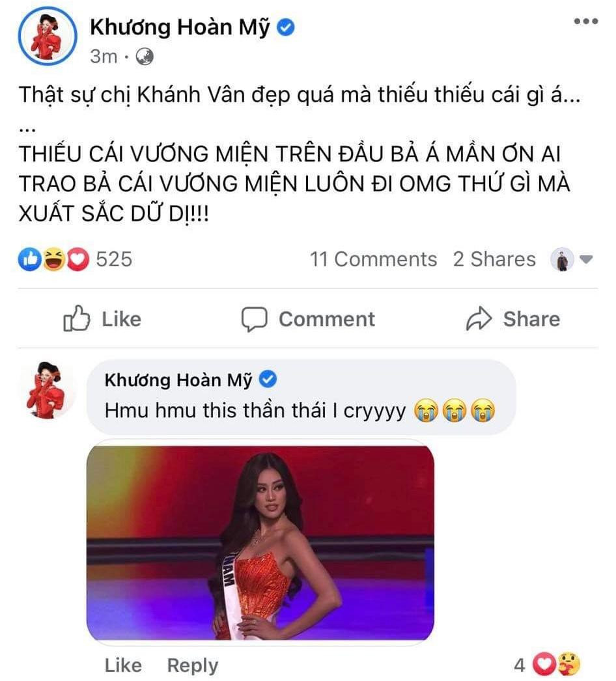616x681 pixels.
Task: Click the laughing Haha reaction icon
Action: [x=53, y=259]
